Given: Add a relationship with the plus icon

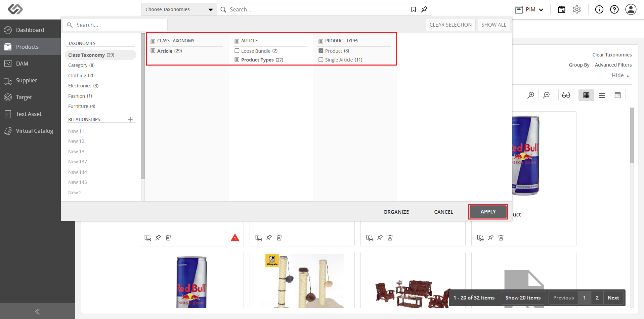Looking at the screenshot, I should tap(130, 119).
